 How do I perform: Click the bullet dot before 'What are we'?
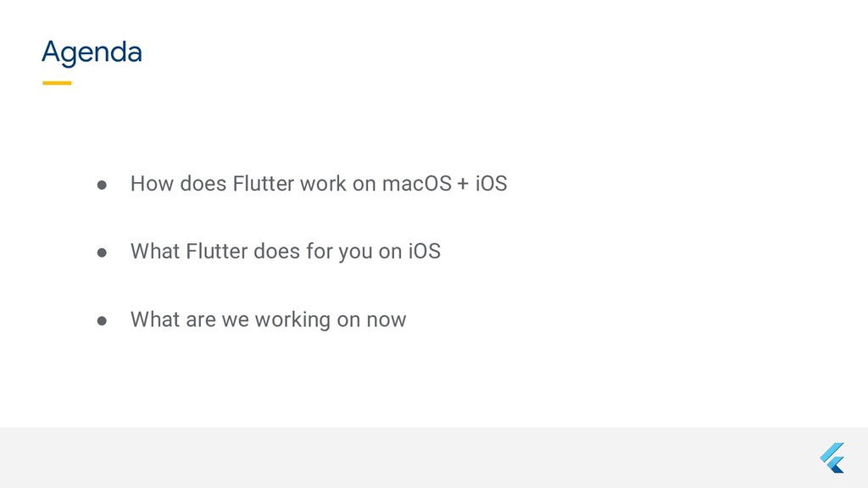pyautogui.click(x=102, y=321)
